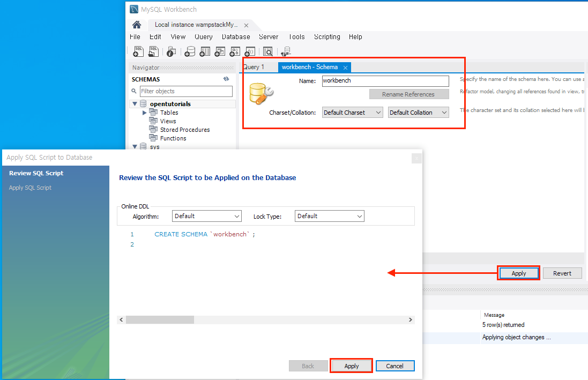Click Apply in the schema editor
Screen dimensions: 588x380
[x=519, y=273]
